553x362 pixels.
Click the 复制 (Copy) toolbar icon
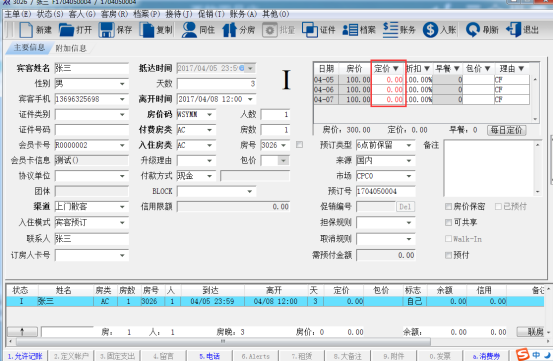point(147,30)
